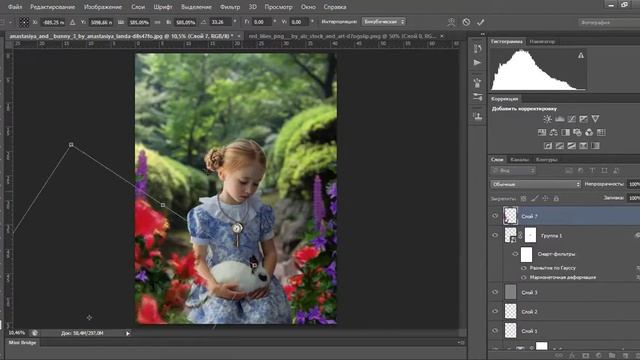Open the workspace switcher dropdown at top right
This screenshot has height=360, width=640.
609,22
